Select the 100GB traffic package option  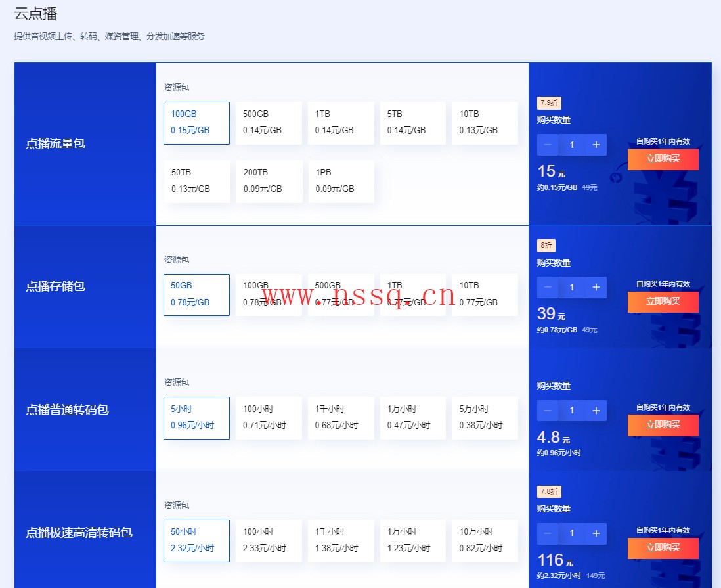(x=196, y=123)
